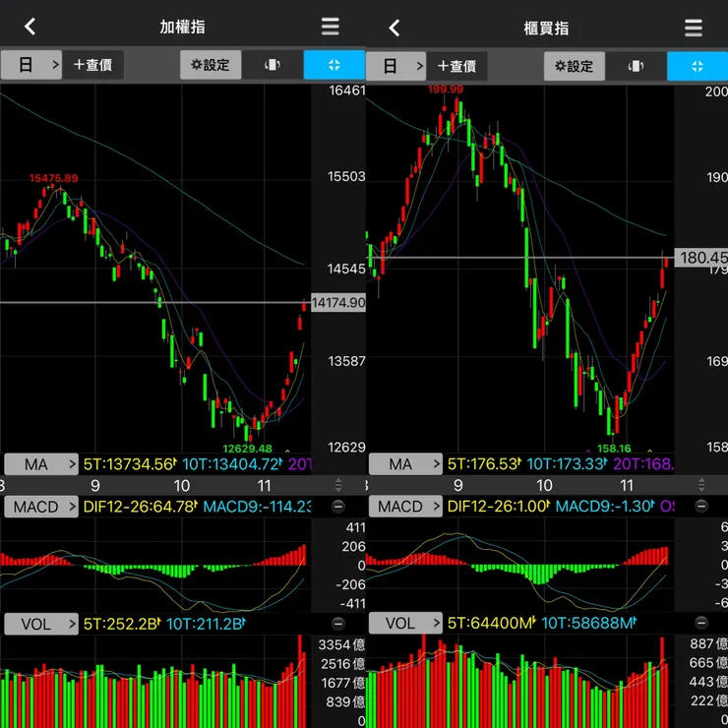Select VOL 10T:58688M value
This screenshot has width=728, height=728.
click(x=589, y=623)
